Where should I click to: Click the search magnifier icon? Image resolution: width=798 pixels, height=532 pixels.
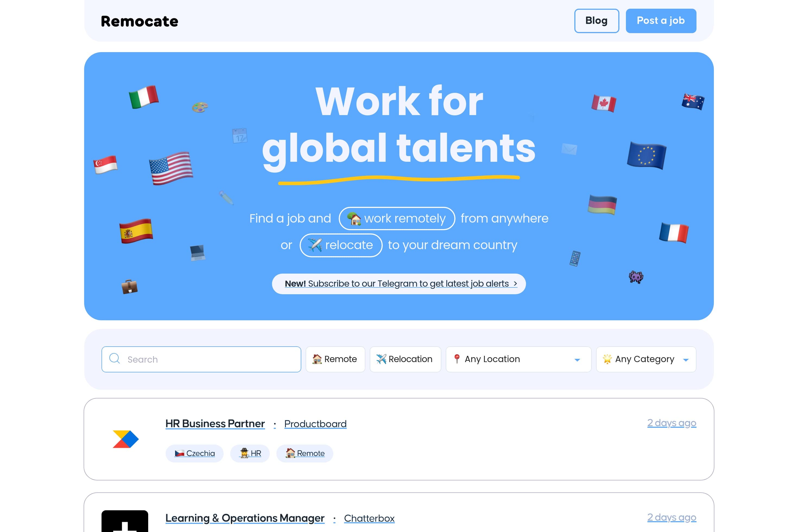click(x=115, y=359)
